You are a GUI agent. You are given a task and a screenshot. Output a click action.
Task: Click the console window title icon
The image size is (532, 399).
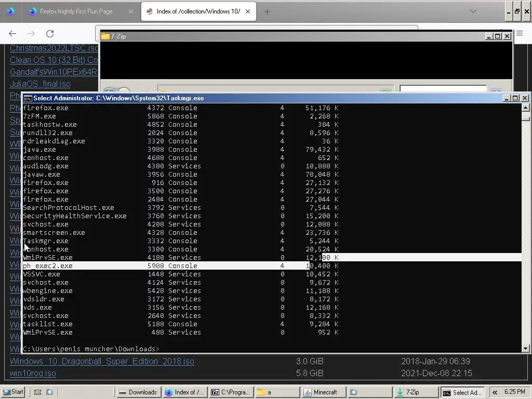point(28,98)
